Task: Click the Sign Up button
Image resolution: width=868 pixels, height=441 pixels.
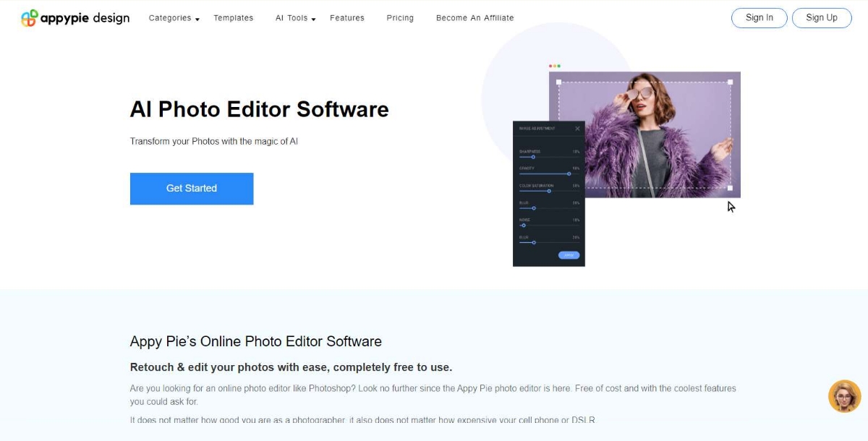Action: [822, 17]
